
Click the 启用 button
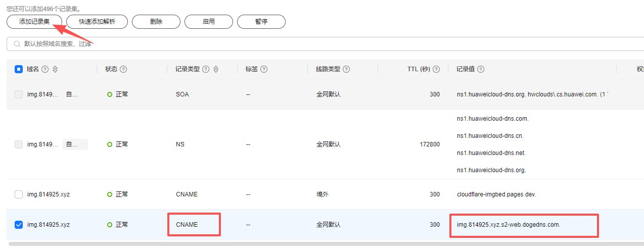208,22
